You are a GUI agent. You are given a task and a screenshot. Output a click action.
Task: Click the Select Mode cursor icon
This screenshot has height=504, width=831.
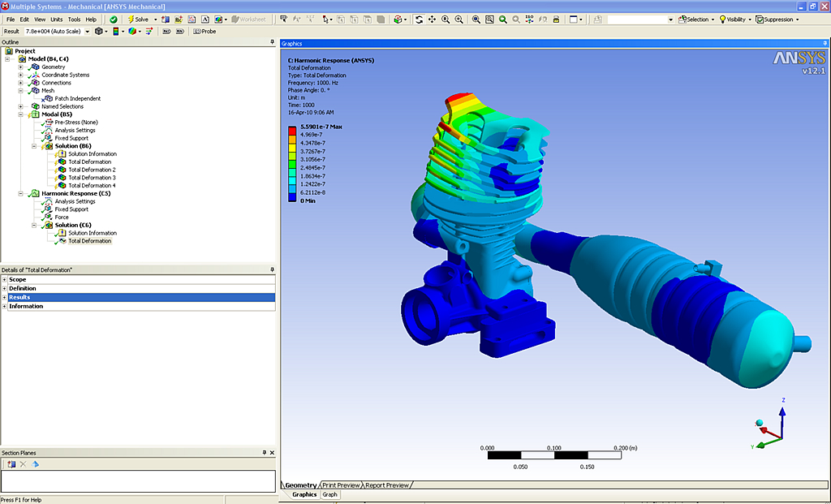point(326,19)
